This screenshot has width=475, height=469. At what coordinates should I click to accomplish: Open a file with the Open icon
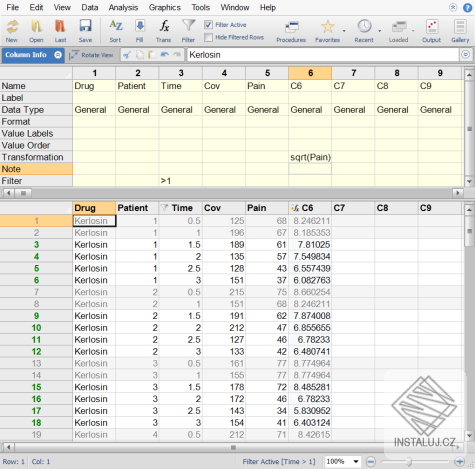pos(36,30)
